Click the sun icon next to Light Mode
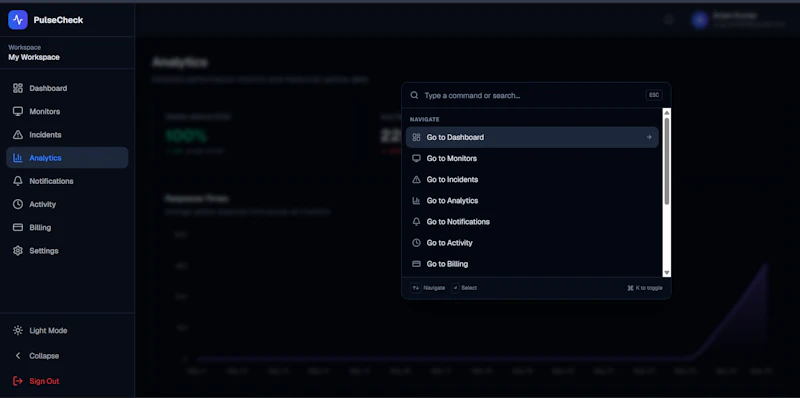800x398 pixels. (18, 331)
